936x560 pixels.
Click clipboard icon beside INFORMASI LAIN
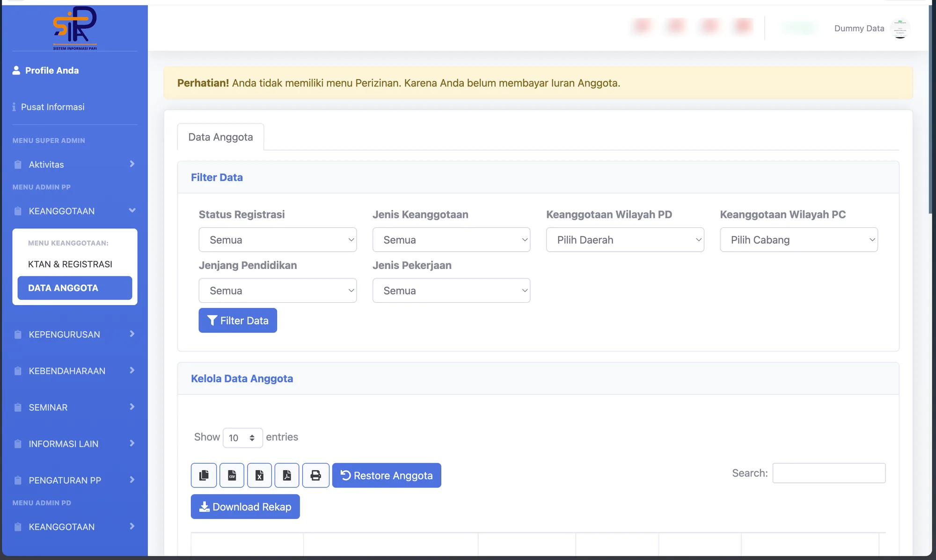(x=18, y=444)
